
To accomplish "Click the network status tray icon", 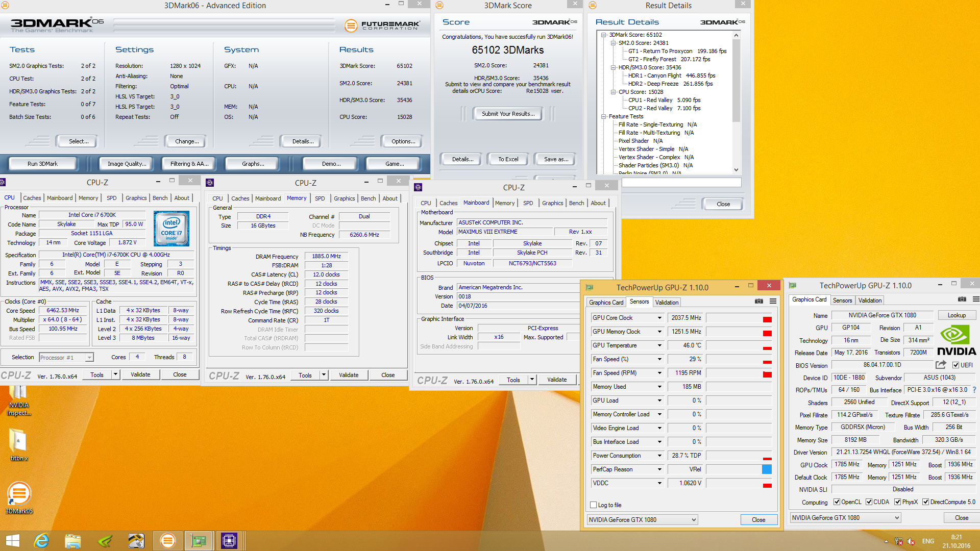I will point(899,541).
